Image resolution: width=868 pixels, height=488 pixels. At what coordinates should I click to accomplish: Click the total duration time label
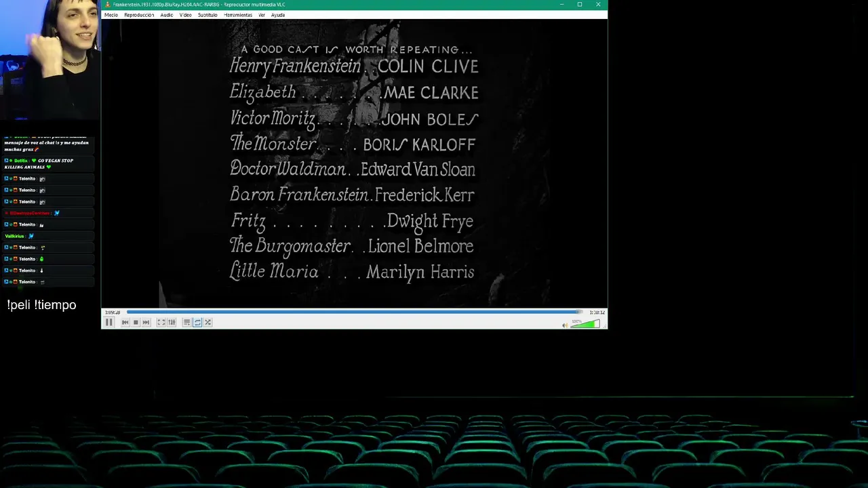(597, 312)
